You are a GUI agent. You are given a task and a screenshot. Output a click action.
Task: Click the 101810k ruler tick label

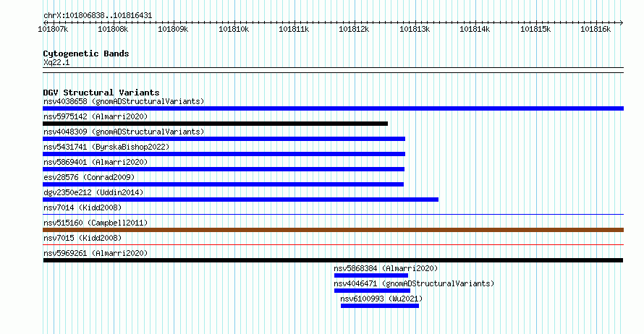click(x=234, y=29)
